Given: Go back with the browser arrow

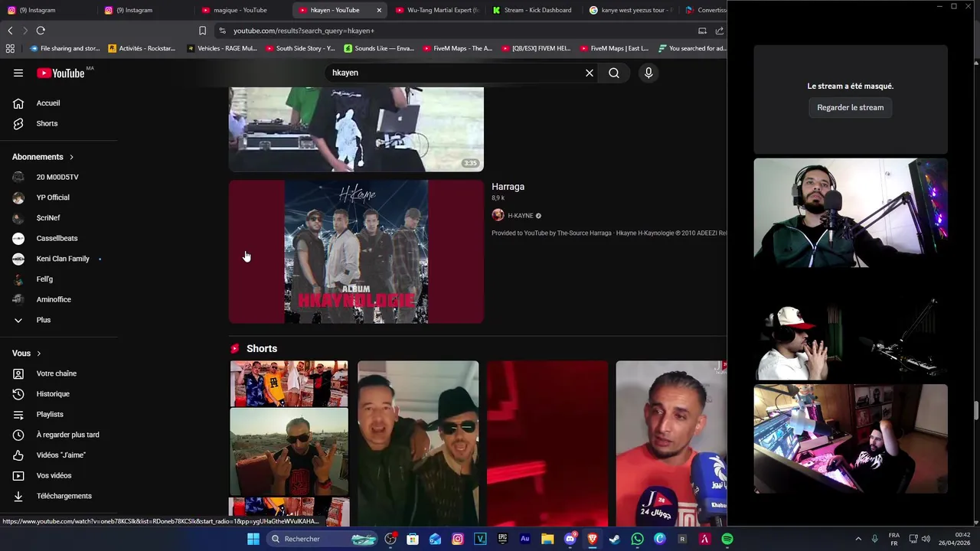Looking at the screenshot, I should click(x=10, y=31).
